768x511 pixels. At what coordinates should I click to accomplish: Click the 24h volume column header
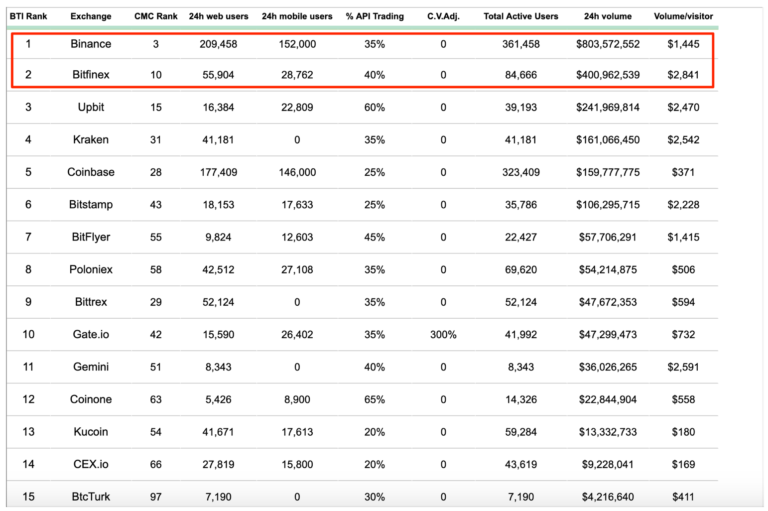(x=608, y=16)
